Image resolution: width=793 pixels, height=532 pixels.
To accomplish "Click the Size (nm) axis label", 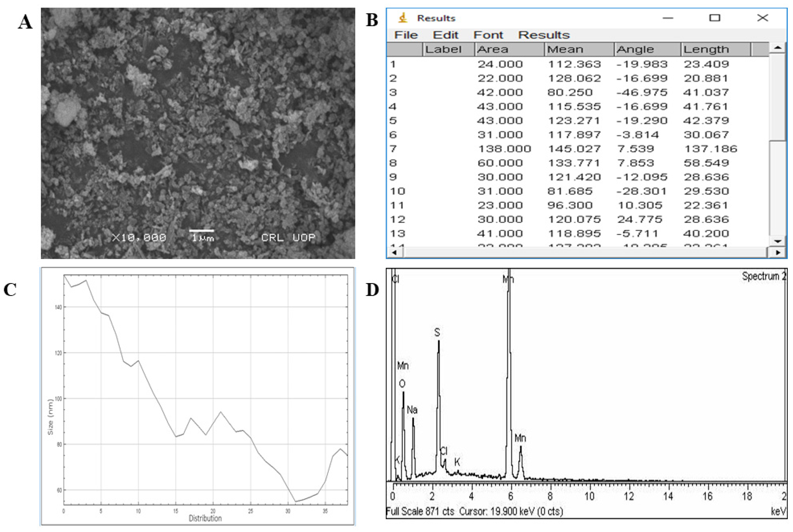I will [50, 417].
